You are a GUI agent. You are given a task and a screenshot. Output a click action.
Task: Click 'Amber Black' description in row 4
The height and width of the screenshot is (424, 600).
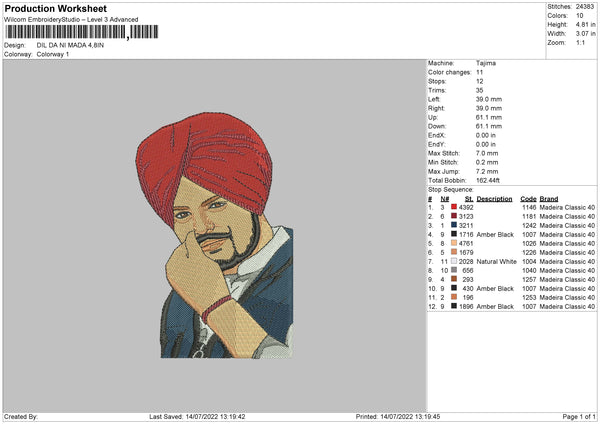click(x=495, y=235)
